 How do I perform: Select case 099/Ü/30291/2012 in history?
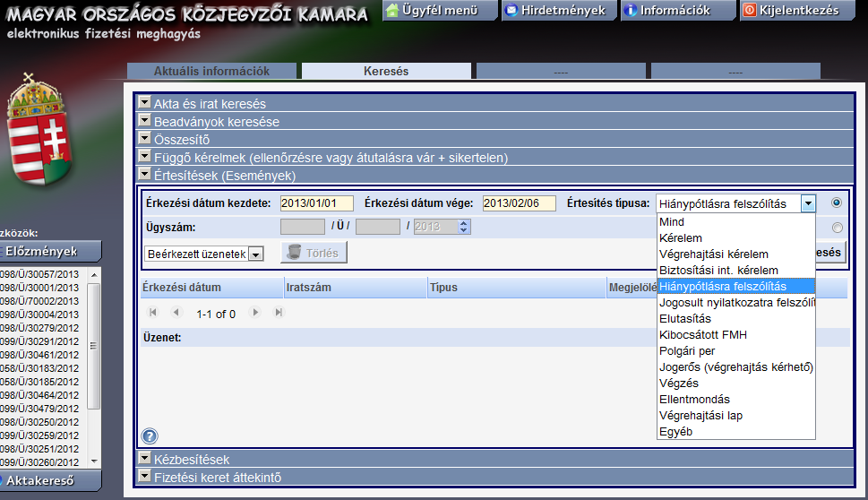coord(39,341)
